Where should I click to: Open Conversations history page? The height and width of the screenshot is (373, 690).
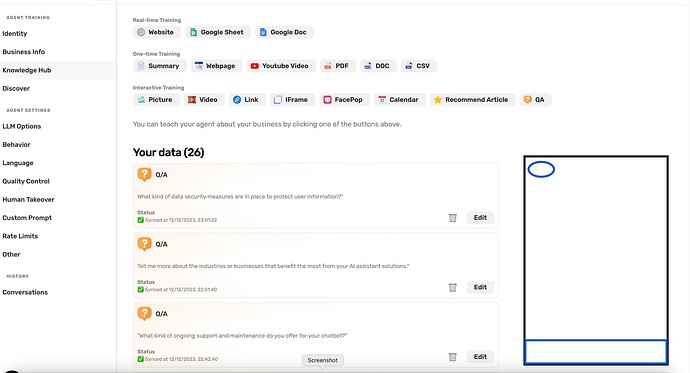[25, 293]
